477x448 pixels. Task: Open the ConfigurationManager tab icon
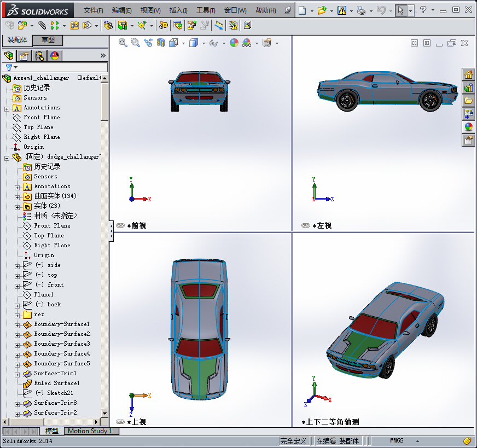tap(39, 56)
